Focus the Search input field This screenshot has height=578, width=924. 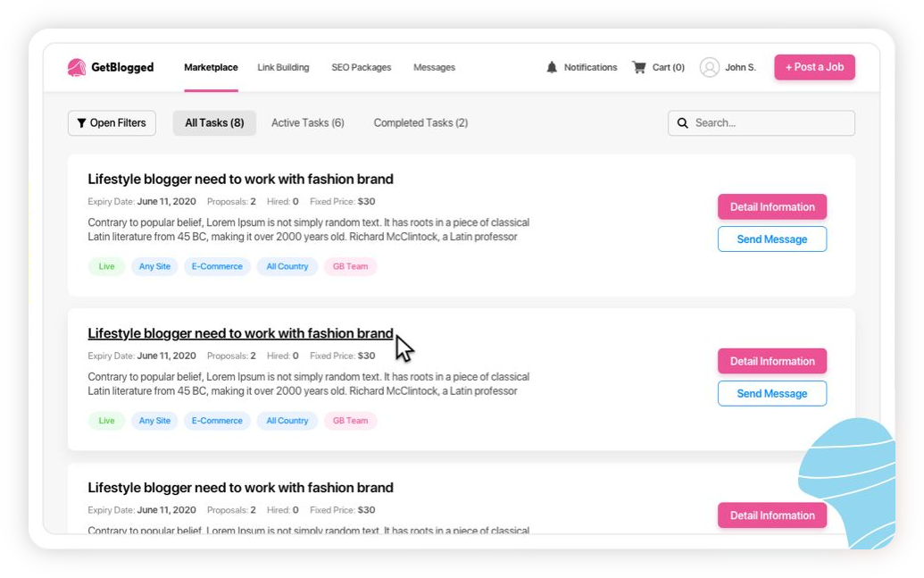tap(762, 122)
